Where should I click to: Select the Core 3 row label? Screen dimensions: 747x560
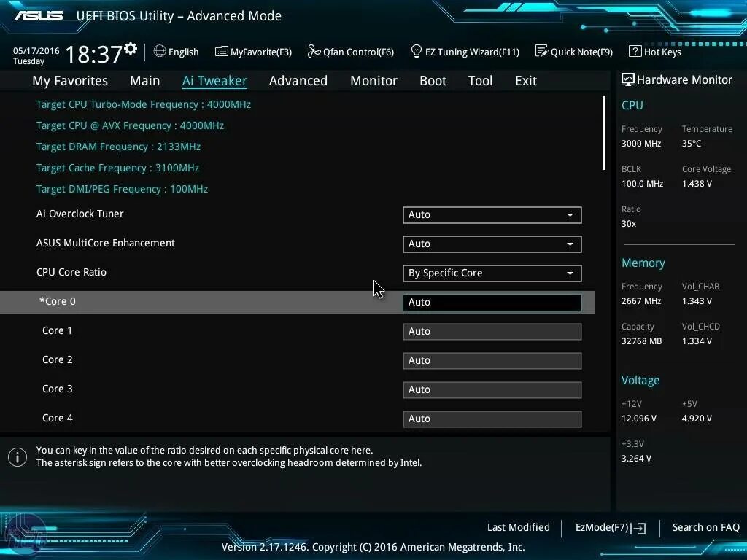(x=57, y=389)
